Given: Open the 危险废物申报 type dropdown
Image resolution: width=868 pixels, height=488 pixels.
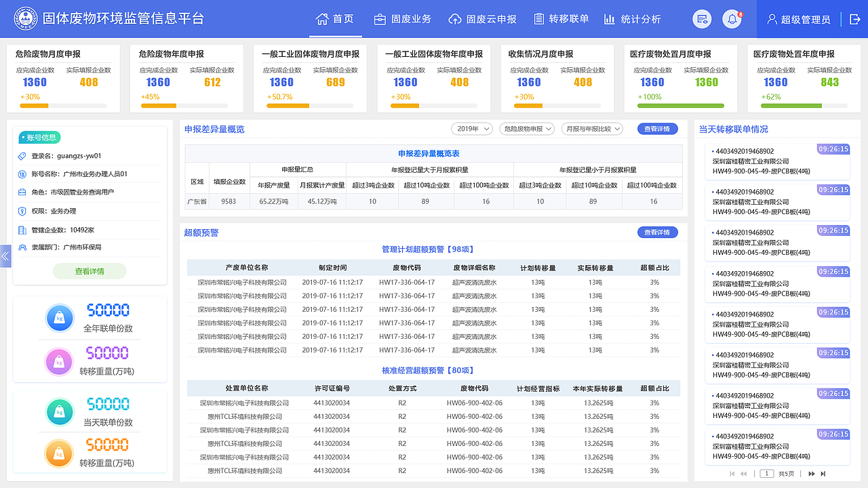Looking at the screenshot, I should [527, 128].
